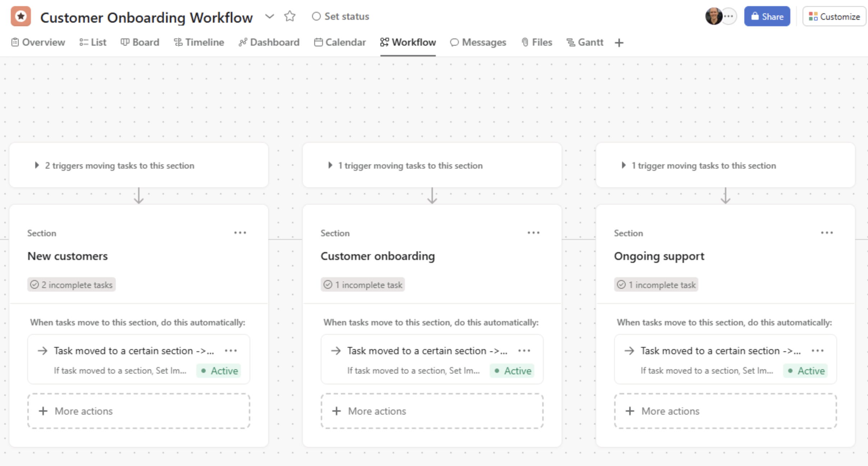This screenshot has height=466, width=868.
Task: Click the '2 incomplete tasks' badge
Action: click(71, 284)
